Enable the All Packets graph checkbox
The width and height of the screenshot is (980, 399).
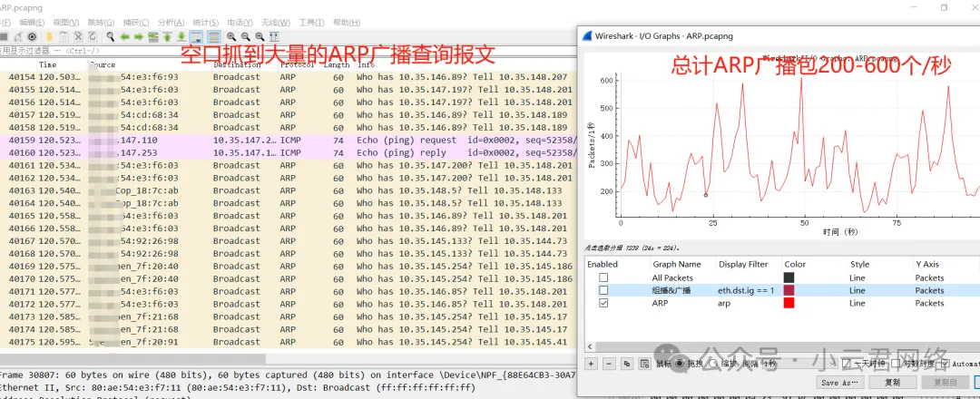(x=603, y=277)
